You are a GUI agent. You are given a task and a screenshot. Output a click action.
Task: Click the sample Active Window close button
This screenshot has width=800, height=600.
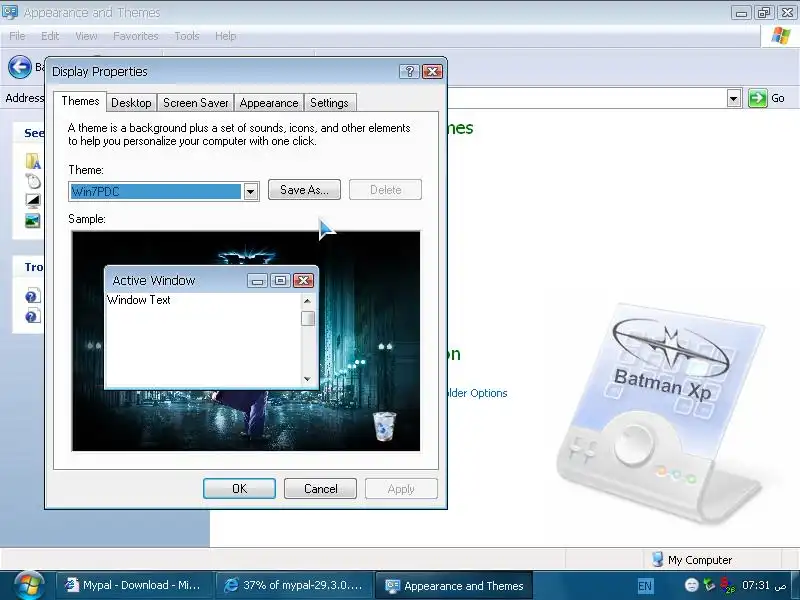(x=303, y=280)
